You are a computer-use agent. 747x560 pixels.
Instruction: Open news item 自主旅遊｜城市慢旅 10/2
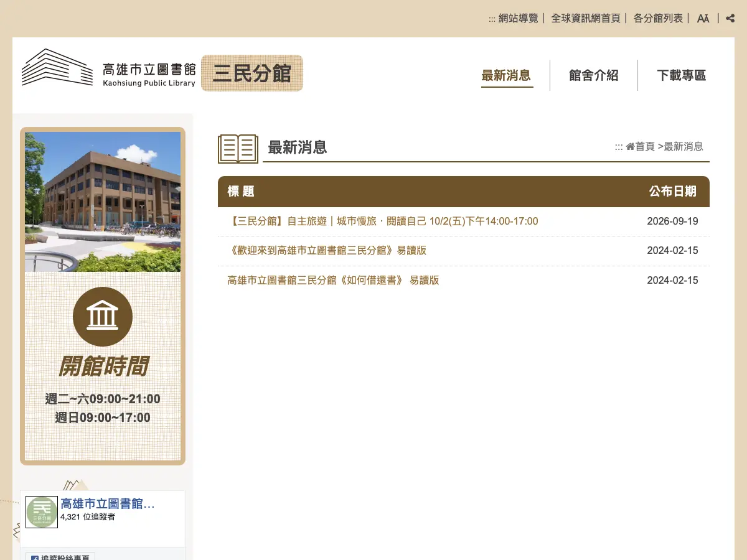[x=383, y=221]
